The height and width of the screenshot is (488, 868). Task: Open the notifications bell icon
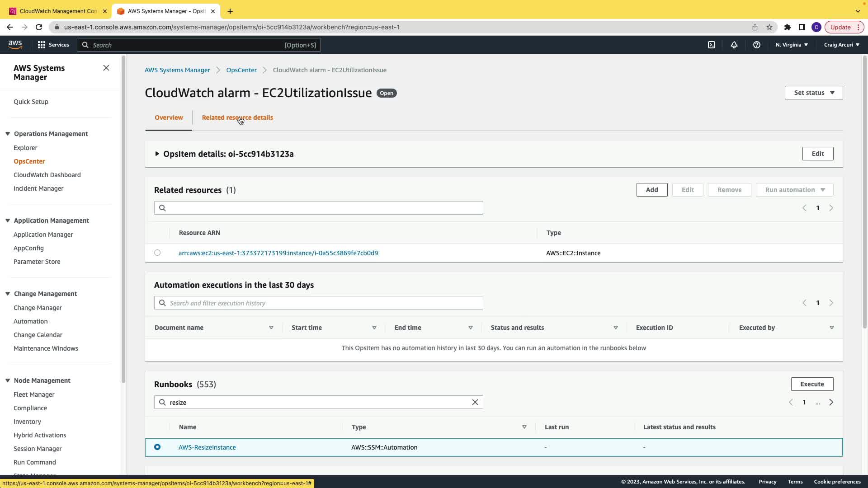[734, 45]
